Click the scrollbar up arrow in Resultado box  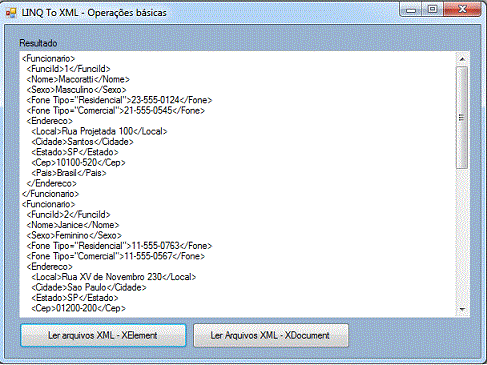(x=462, y=59)
